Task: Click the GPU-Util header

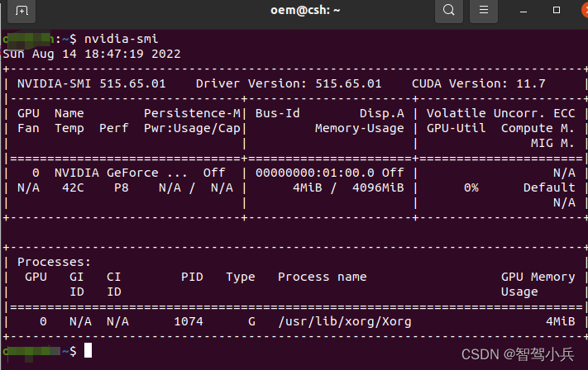Action: click(456, 128)
